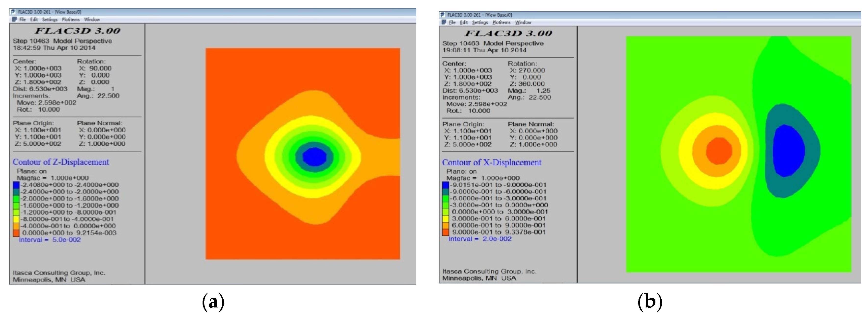Click yellow swatch for -8.0000e-001 to -4.0000e-001 range
This screenshot has width=868, height=317.
click(x=16, y=219)
